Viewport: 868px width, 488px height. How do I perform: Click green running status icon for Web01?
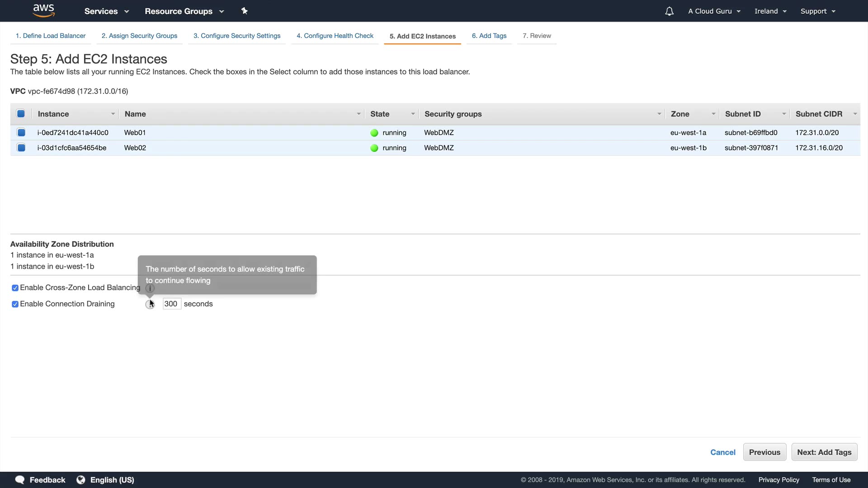pos(374,133)
